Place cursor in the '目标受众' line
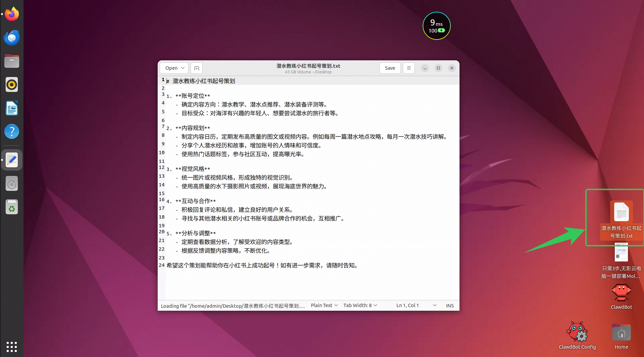This screenshot has width=644, height=357. click(257, 113)
